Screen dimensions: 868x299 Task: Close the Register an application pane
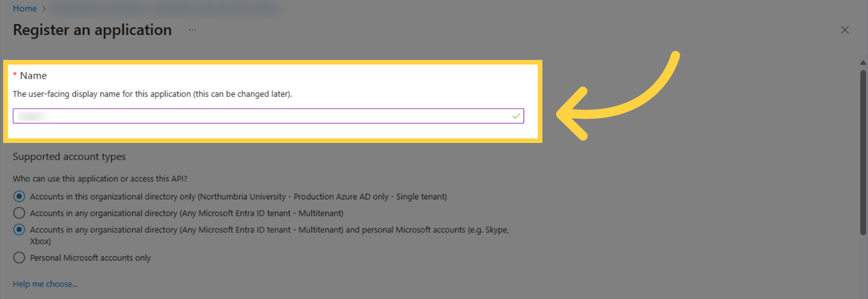(x=845, y=30)
